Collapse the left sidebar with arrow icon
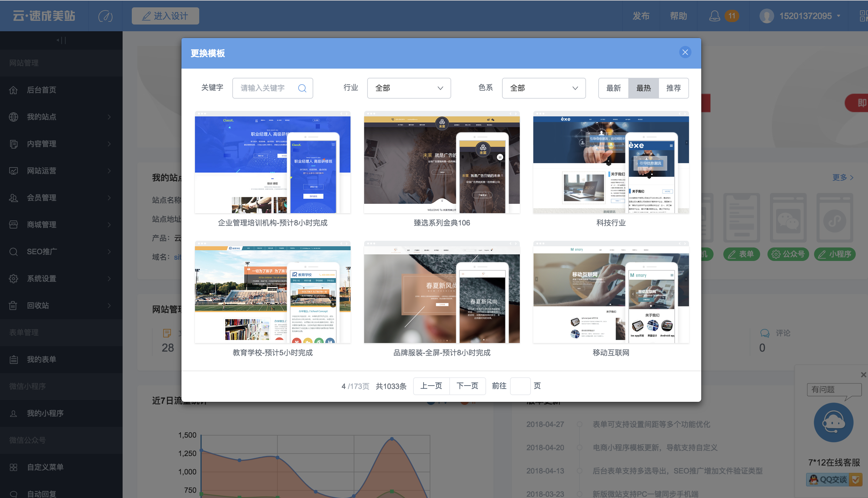This screenshot has height=498, width=868. click(x=61, y=40)
